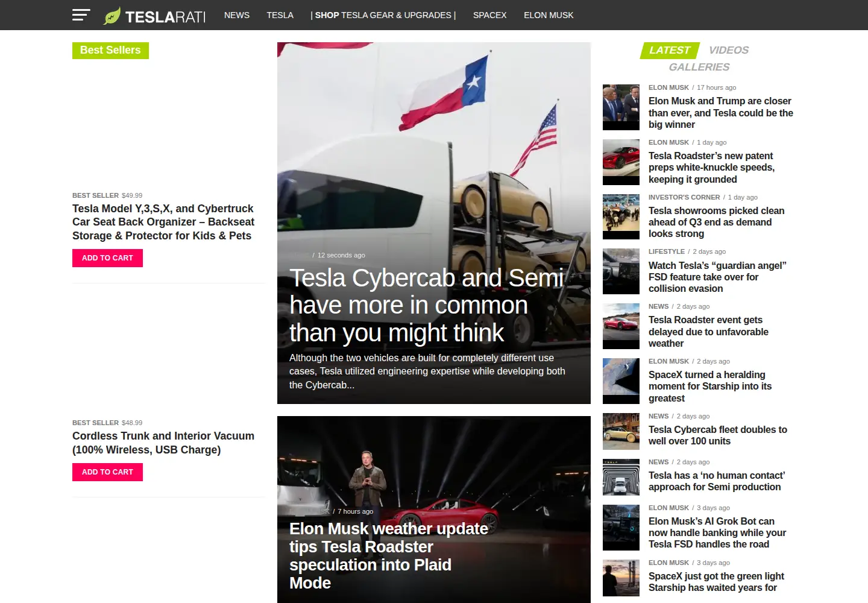Image resolution: width=868 pixels, height=603 pixels.
Task: Open SpaceX turned a heralding moment headline
Action: (x=710, y=387)
